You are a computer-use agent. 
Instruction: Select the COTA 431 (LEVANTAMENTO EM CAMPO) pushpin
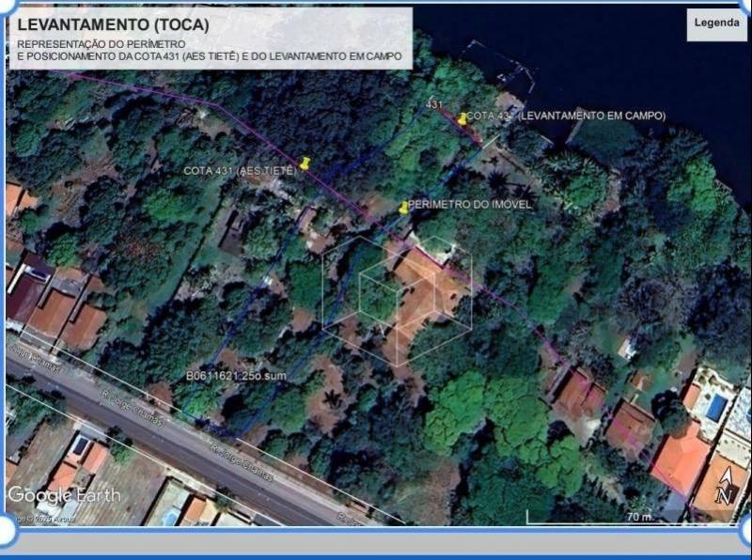coord(462,118)
